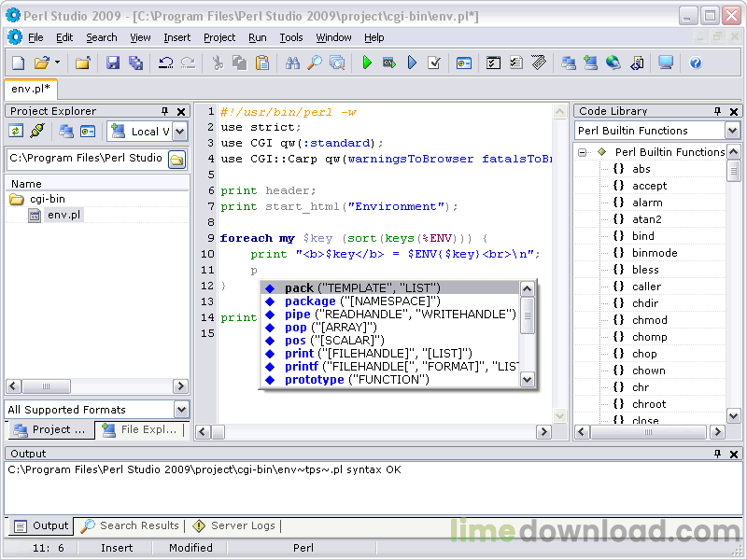Click the refresh icon in Project Explorer
Image resolution: width=747 pixels, height=560 pixels.
pos(16,132)
